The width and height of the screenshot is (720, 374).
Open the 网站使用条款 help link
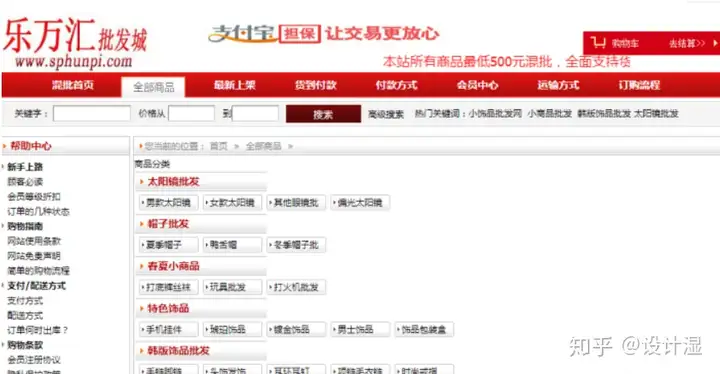click(x=34, y=241)
